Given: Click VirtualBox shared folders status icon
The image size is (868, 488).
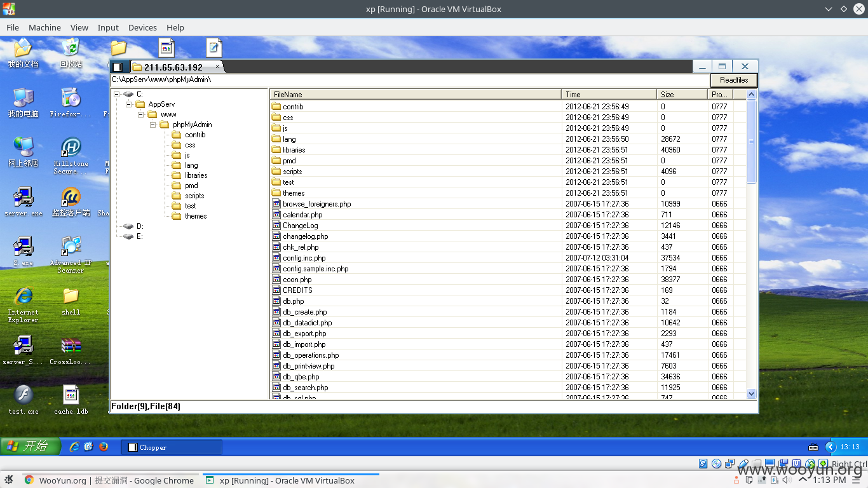Looking at the screenshot, I should pos(757,464).
